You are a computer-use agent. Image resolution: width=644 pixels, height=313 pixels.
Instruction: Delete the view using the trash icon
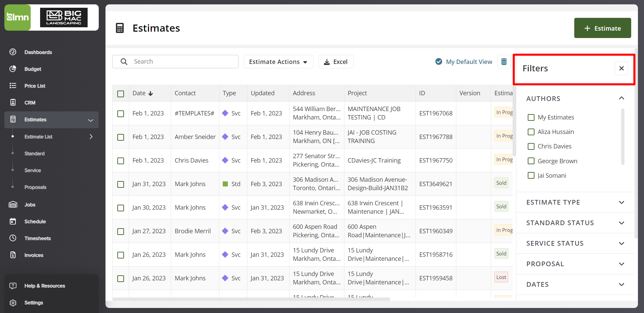(504, 62)
